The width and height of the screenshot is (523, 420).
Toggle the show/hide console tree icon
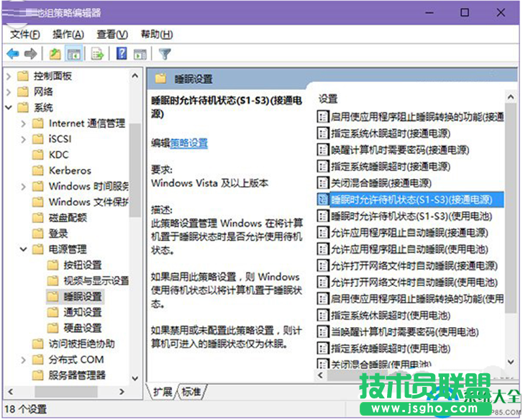[73, 54]
